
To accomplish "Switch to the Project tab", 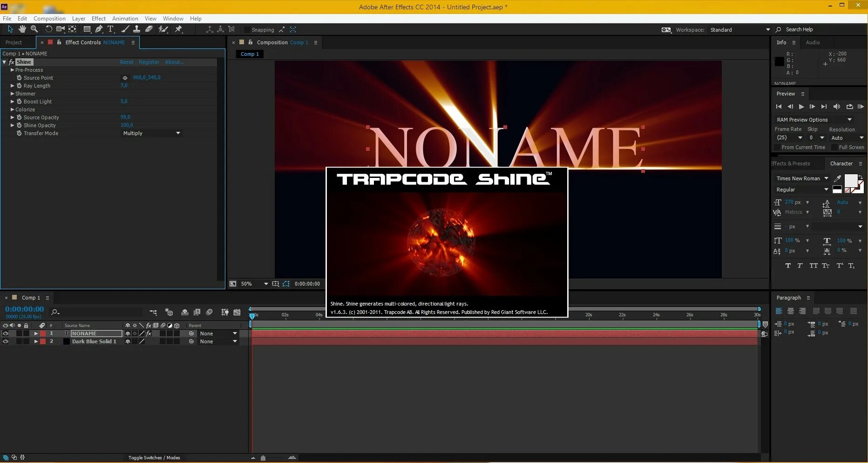I will click(14, 42).
